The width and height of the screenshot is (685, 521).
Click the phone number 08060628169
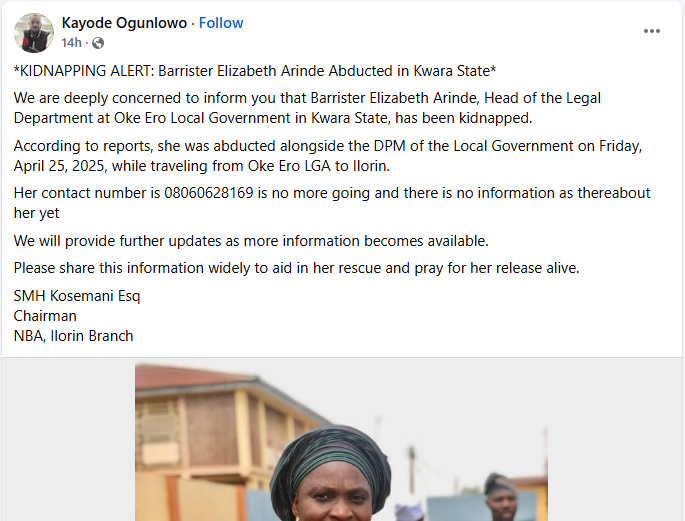pos(208,193)
